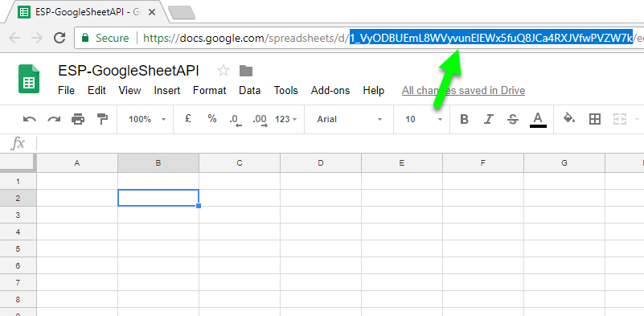Print the spreadsheet via printer icon
Image resolution: width=644 pixels, height=316 pixels.
(x=78, y=120)
